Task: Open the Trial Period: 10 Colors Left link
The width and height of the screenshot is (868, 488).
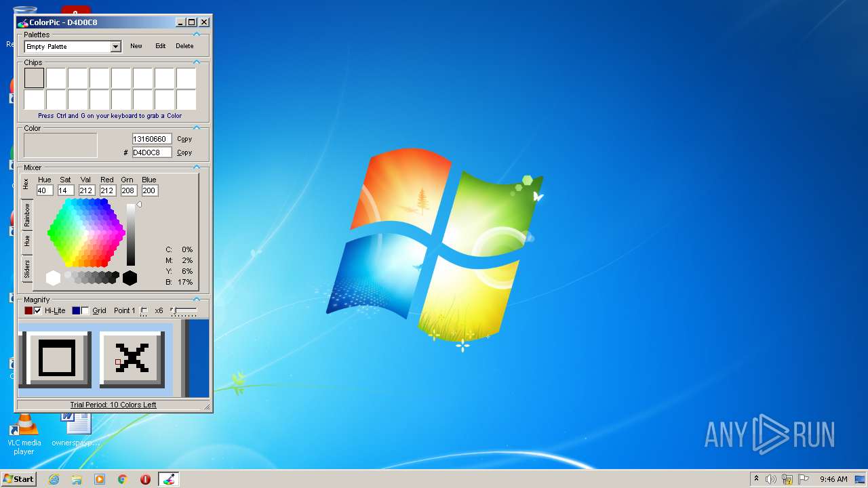Action: click(x=113, y=405)
